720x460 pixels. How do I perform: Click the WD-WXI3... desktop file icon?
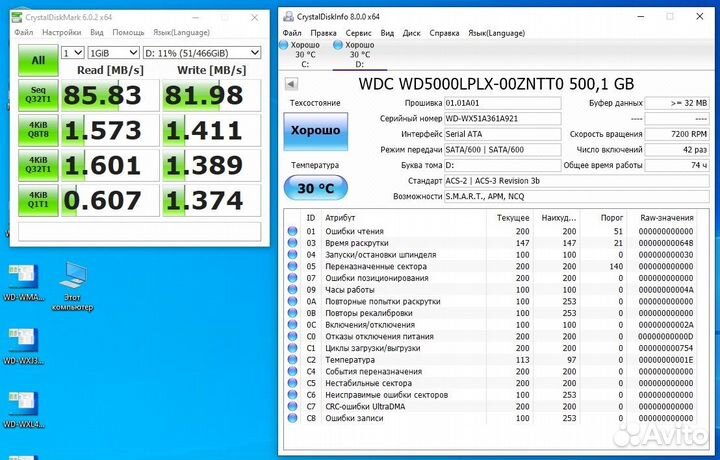coord(23,347)
